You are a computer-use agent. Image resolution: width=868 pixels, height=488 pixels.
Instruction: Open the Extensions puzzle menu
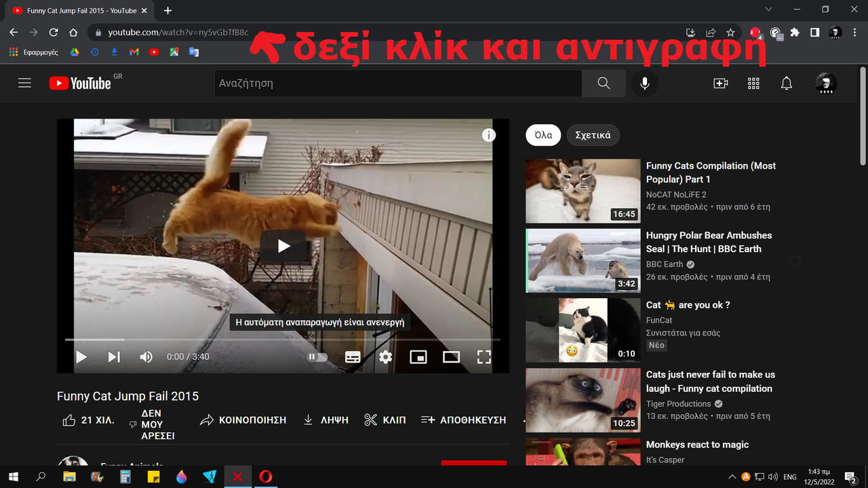tap(795, 33)
